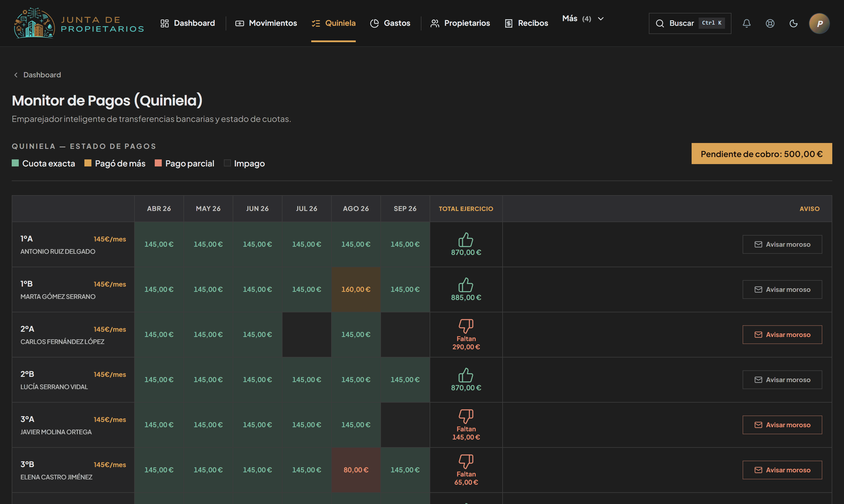Focus the Buscar search field
The height and width of the screenshot is (504, 844).
point(690,23)
